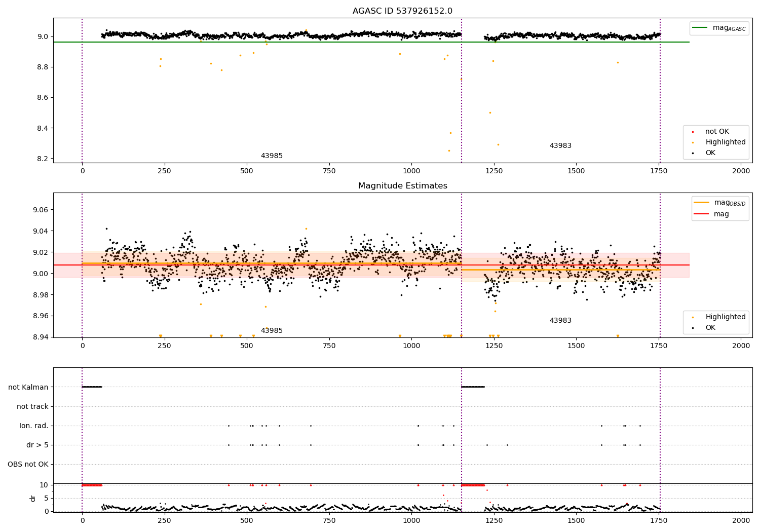The width and height of the screenshot is (760, 532).
Task: Click the '2000' x-tick under the dr plot
Action: (741, 520)
